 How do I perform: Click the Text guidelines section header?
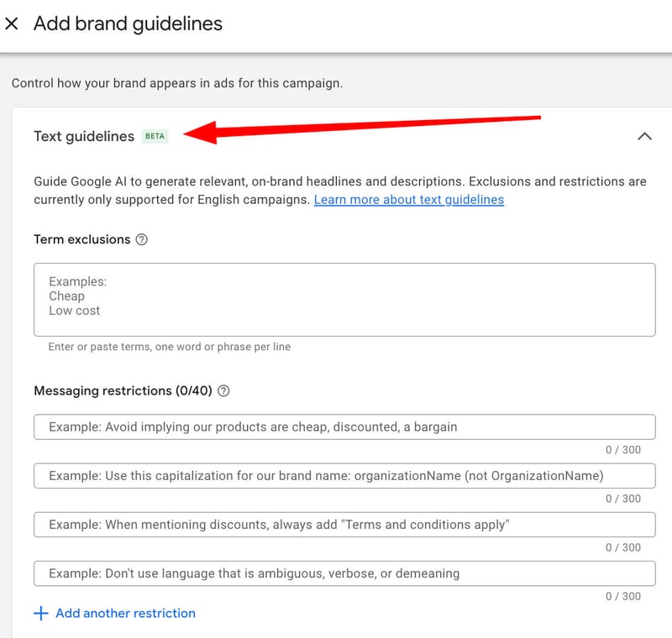tap(81, 135)
